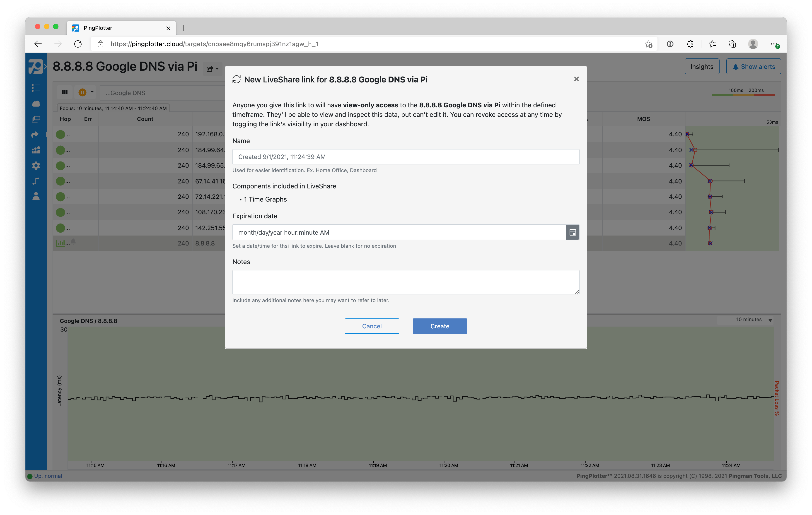Click the Notes text area
The height and width of the screenshot is (515, 812).
pos(405,282)
